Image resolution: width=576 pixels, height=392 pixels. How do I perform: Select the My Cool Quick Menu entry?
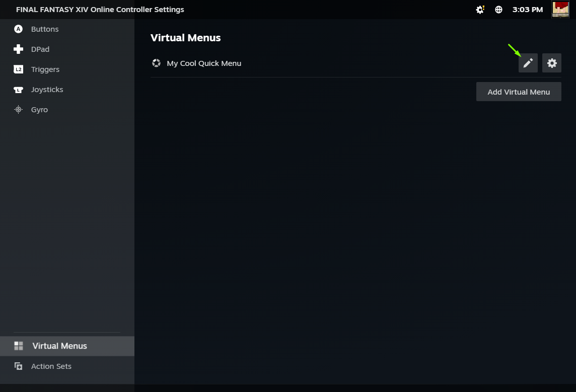tap(204, 63)
